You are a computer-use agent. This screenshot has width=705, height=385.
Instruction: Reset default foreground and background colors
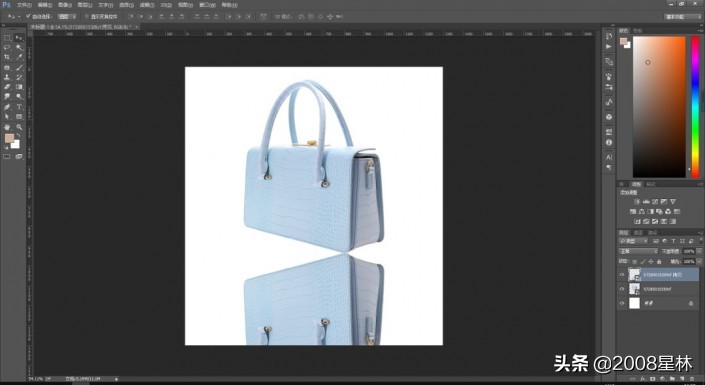[6, 147]
